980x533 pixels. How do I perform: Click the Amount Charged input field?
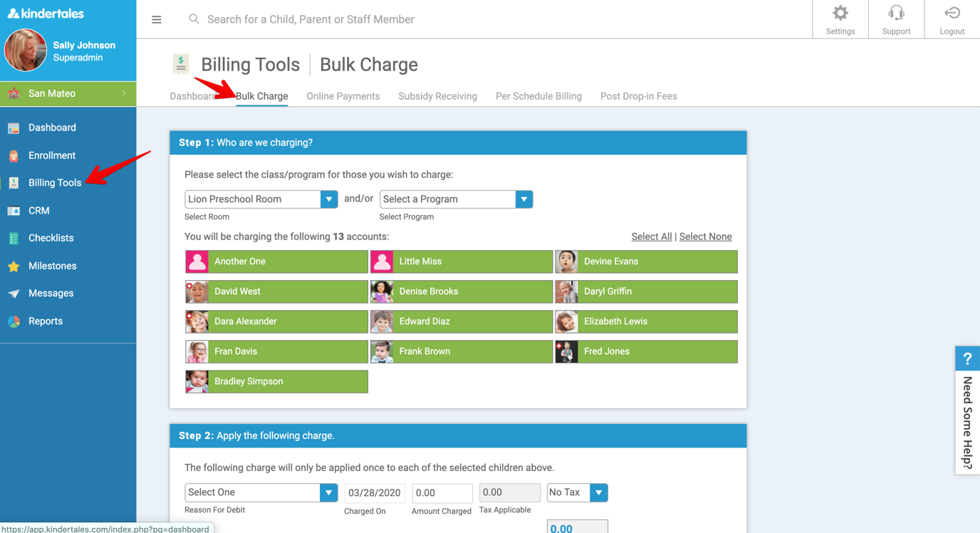[442, 493]
